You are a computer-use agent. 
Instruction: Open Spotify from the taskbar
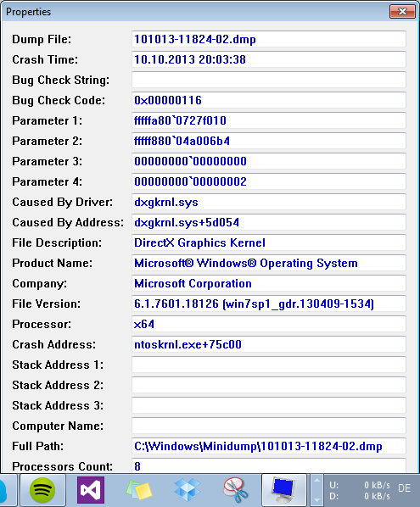42,490
